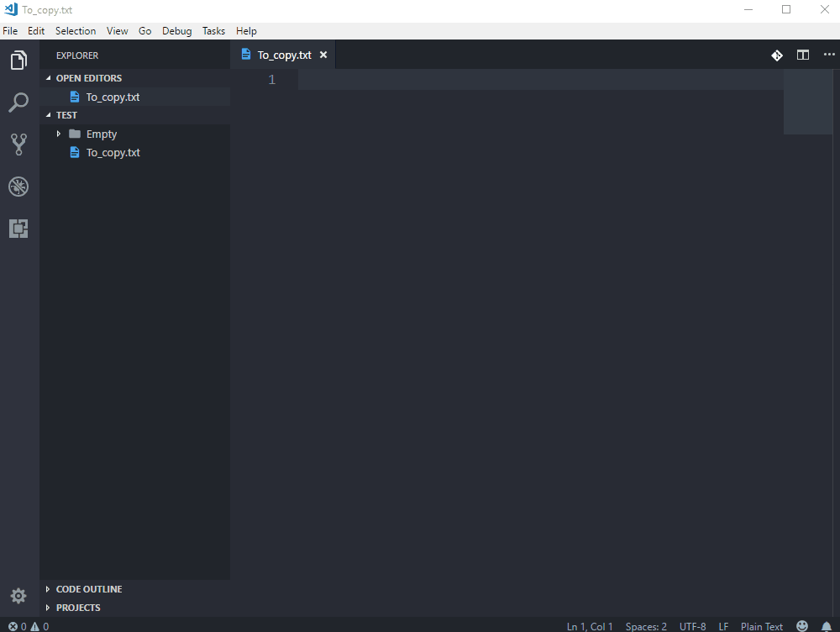Click the More Actions ellipsis in editor
840x632 pixels.
[x=829, y=55]
